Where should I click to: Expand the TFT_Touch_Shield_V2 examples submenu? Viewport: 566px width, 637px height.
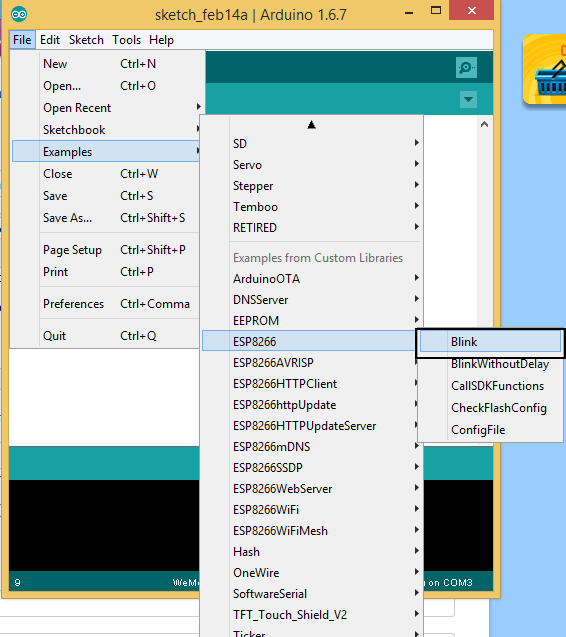click(x=312, y=615)
